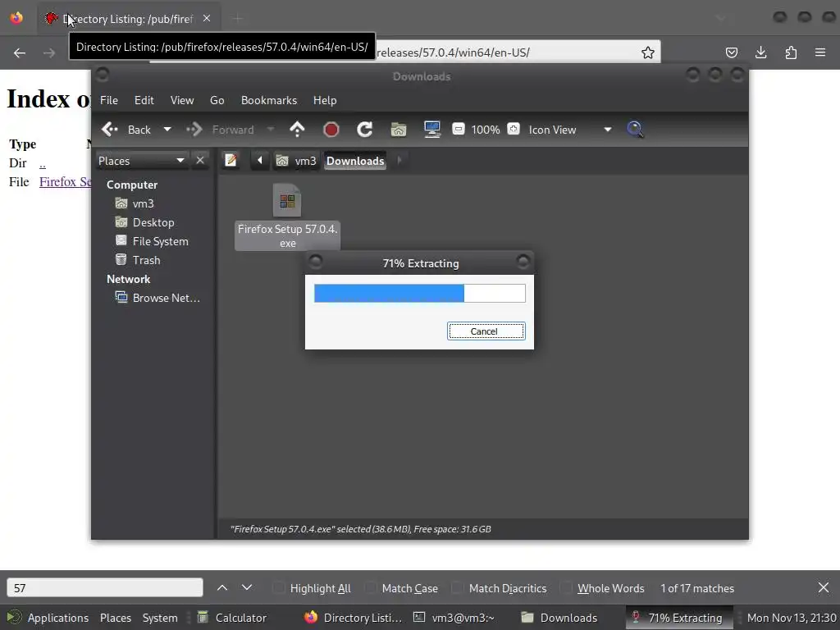Switch to Directory Listing in taskbar
This screenshot has height=630, width=840.
(x=354, y=618)
